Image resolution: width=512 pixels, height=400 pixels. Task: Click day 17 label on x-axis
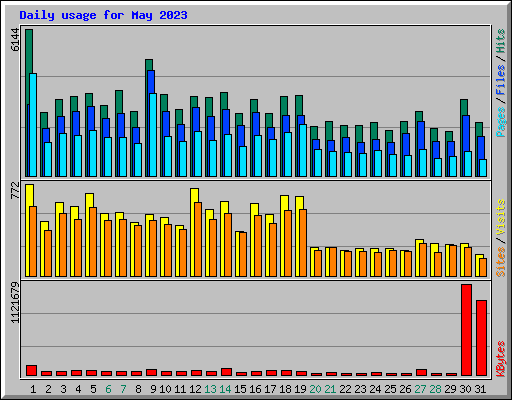point(270,389)
